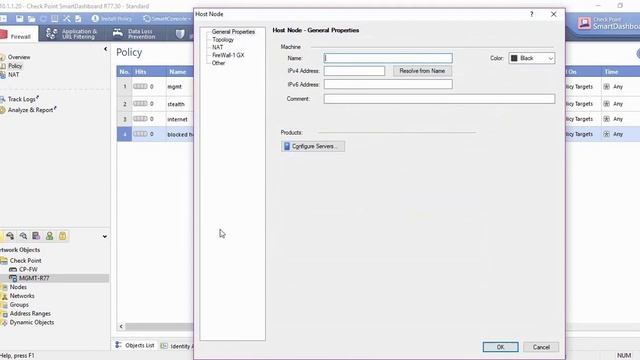Click the Name input field
Image resolution: width=640 pixels, height=360 pixels.
click(x=388, y=58)
